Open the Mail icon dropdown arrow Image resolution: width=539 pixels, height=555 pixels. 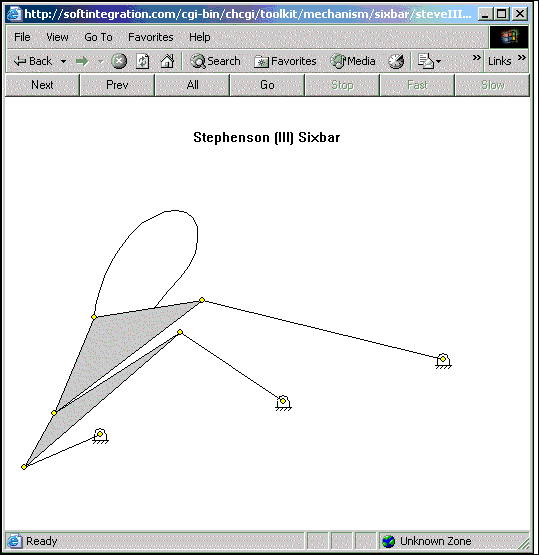438,62
